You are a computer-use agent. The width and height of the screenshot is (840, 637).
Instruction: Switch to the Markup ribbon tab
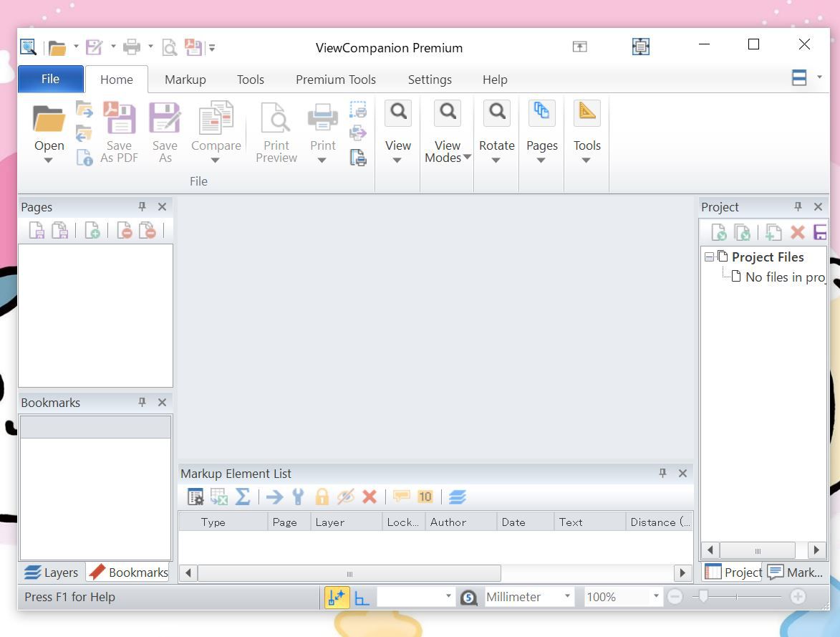coord(185,80)
